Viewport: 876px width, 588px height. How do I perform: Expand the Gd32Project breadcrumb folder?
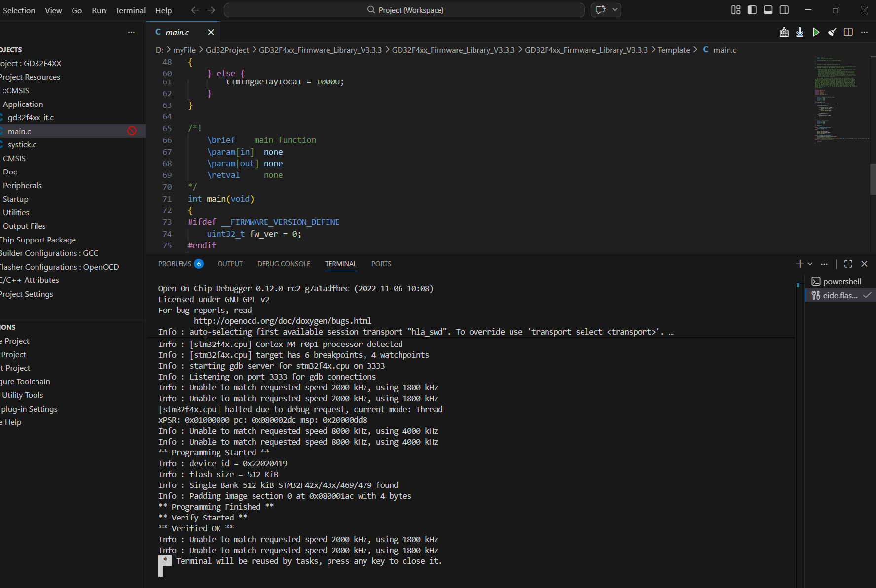click(x=227, y=50)
